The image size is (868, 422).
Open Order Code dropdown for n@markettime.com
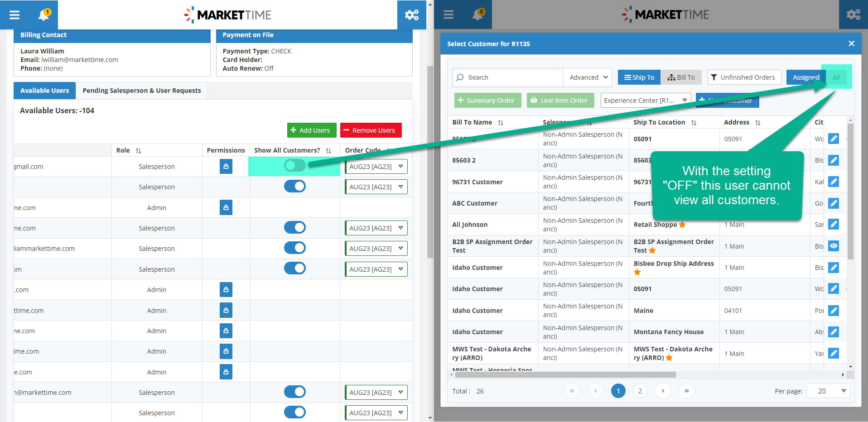pos(376,393)
